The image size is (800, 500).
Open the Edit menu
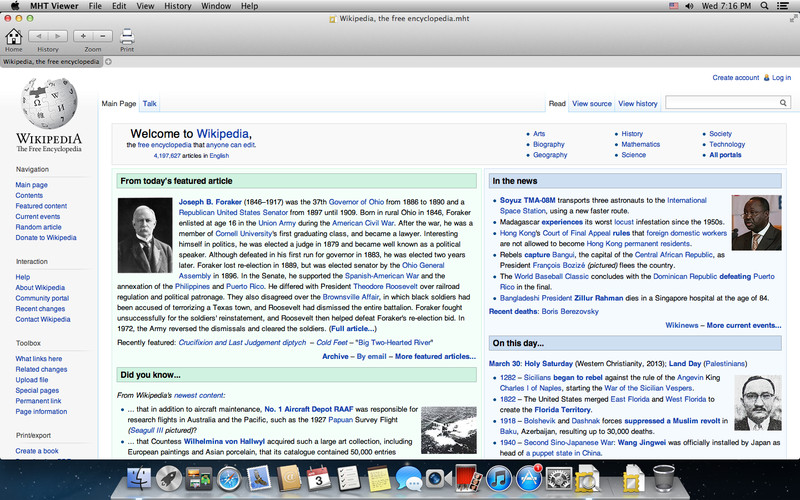[x=119, y=6]
